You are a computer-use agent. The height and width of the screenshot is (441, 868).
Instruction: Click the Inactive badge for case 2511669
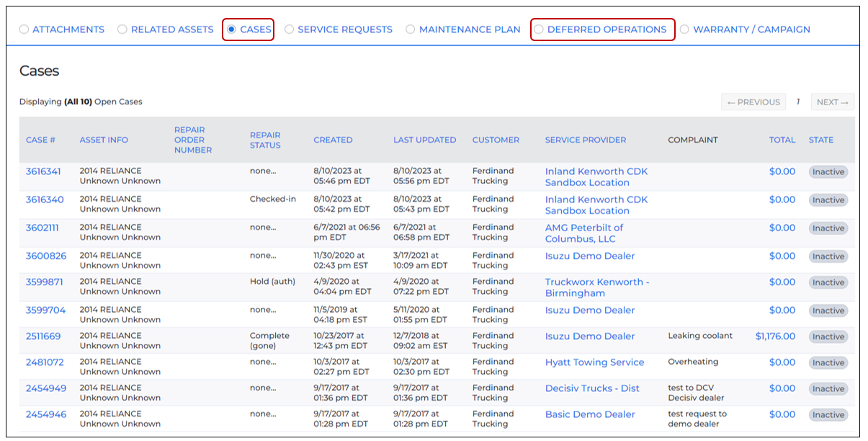pos(828,337)
